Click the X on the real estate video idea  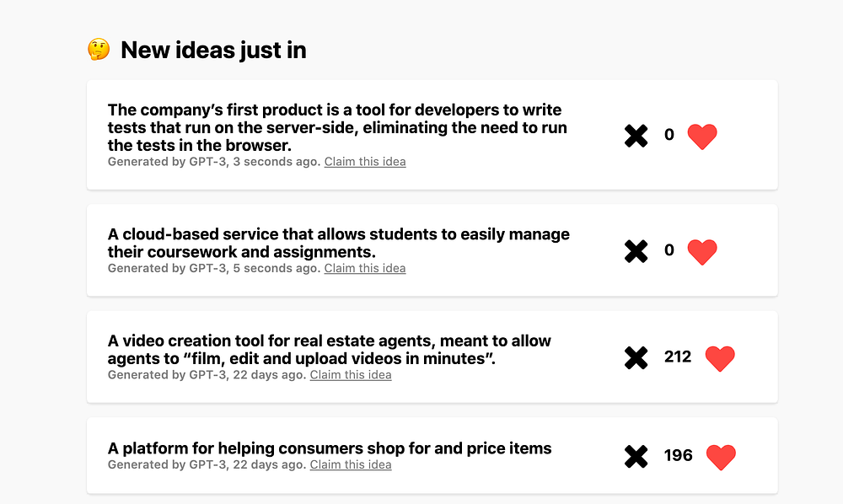(636, 357)
